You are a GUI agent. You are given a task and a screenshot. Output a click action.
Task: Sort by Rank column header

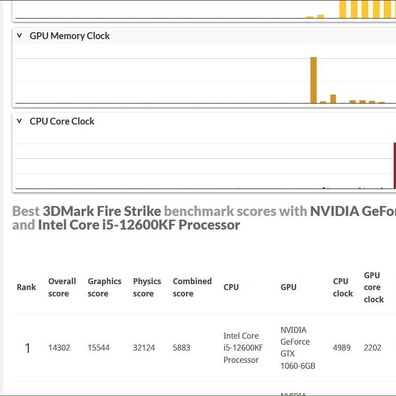click(26, 287)
